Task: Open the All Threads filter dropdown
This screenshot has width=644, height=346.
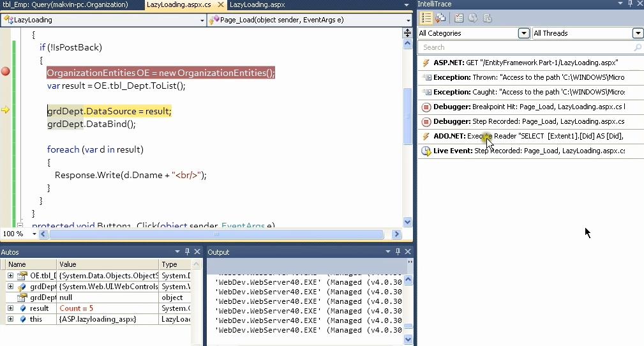Action: pyautogui.click(x=638, y=33)
